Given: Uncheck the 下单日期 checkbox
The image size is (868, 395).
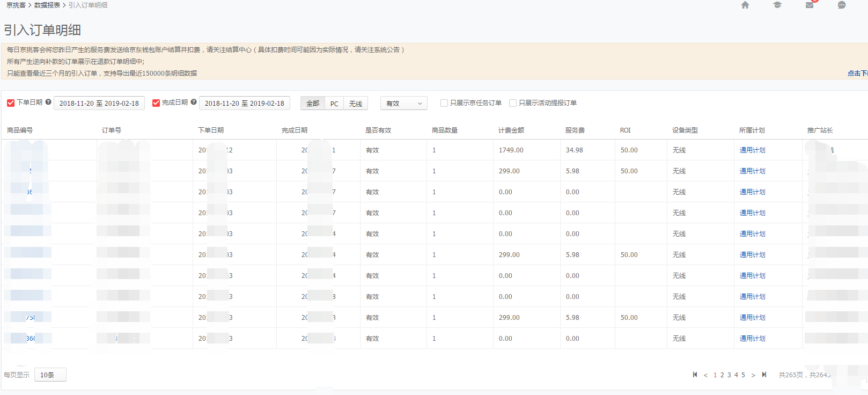Looking at the screenshot, I should (11, 103).
